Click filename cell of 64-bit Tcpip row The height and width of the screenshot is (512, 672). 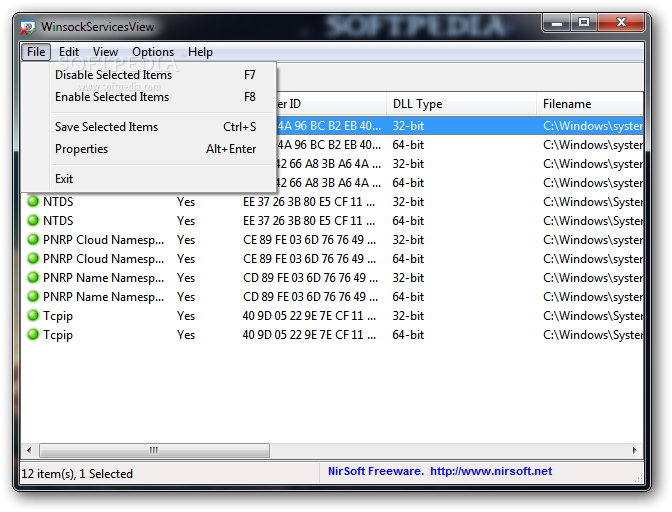point(593,334)
